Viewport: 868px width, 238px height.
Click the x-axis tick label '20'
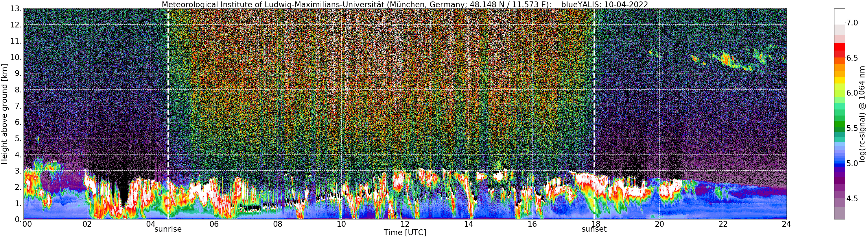tap(659, 224)
